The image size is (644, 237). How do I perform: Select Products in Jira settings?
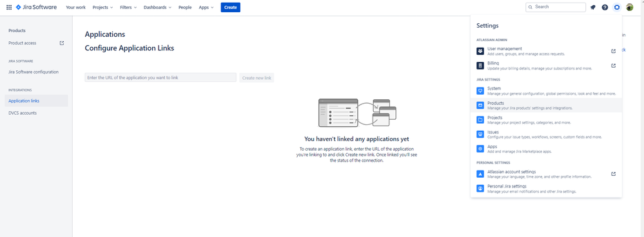[x=546, y=106]
